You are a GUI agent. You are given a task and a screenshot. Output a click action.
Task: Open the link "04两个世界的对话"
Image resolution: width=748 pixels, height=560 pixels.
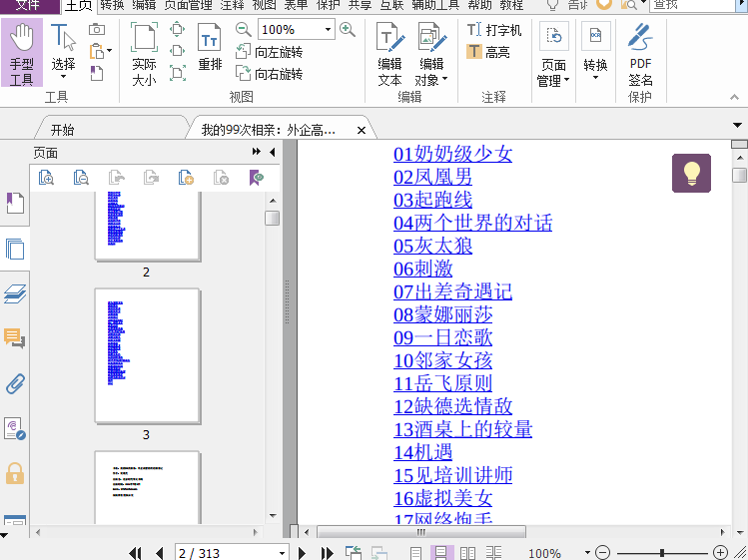click(x=472, y=223)
